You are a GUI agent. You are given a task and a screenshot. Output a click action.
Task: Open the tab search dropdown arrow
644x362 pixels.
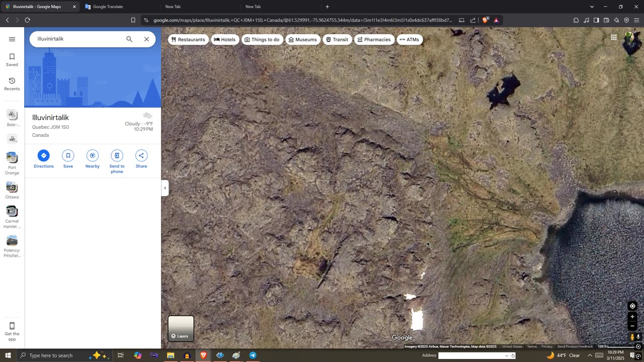(592, 7)
